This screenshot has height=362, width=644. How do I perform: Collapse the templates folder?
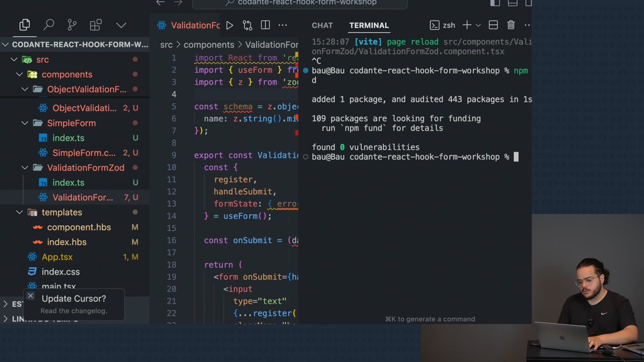19,212
